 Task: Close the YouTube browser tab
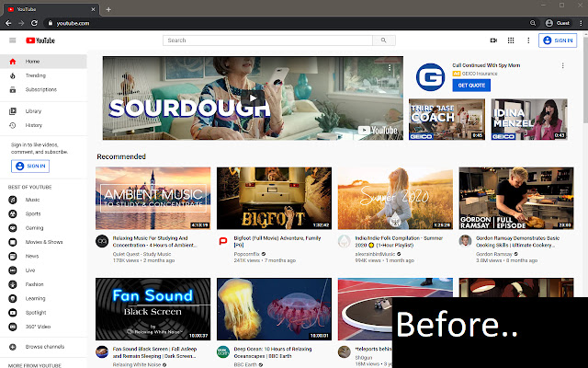click(x=93, y=9)
